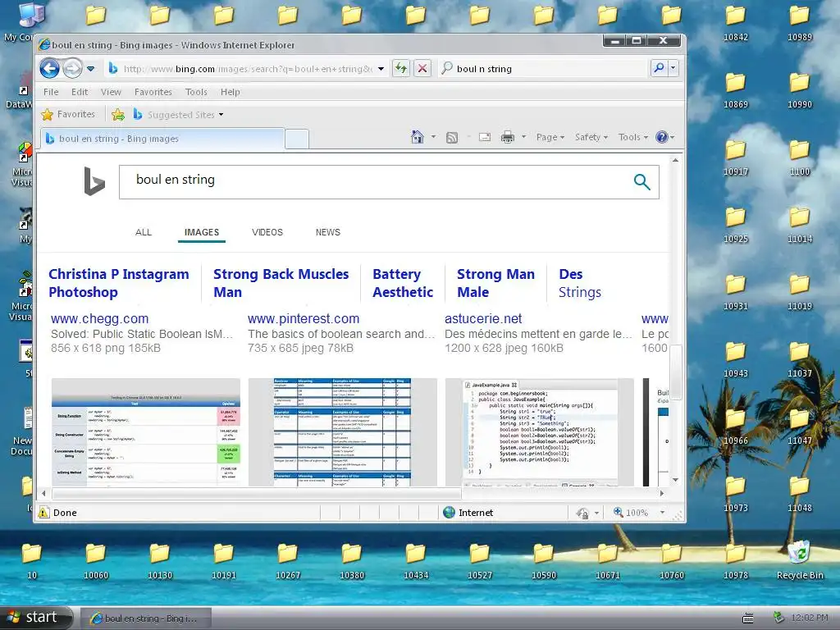Open a new blank tab
Viewport: 840px width, 630px height.
coord(297,139)
